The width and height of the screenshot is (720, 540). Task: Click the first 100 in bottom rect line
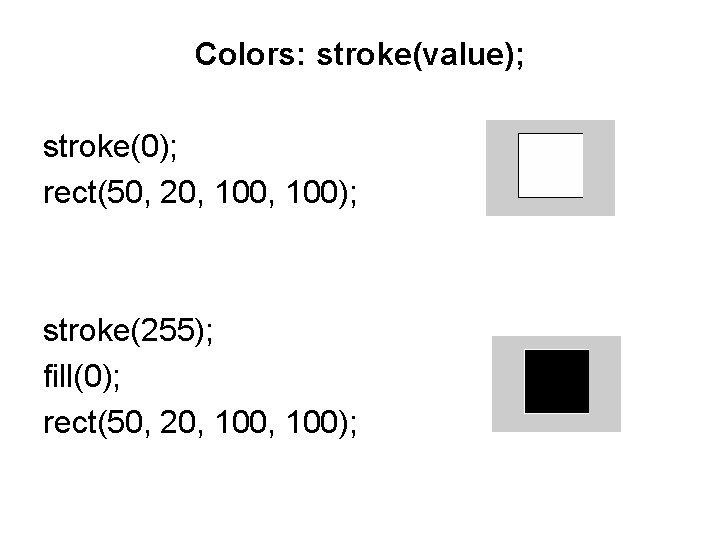click(241, 422)
